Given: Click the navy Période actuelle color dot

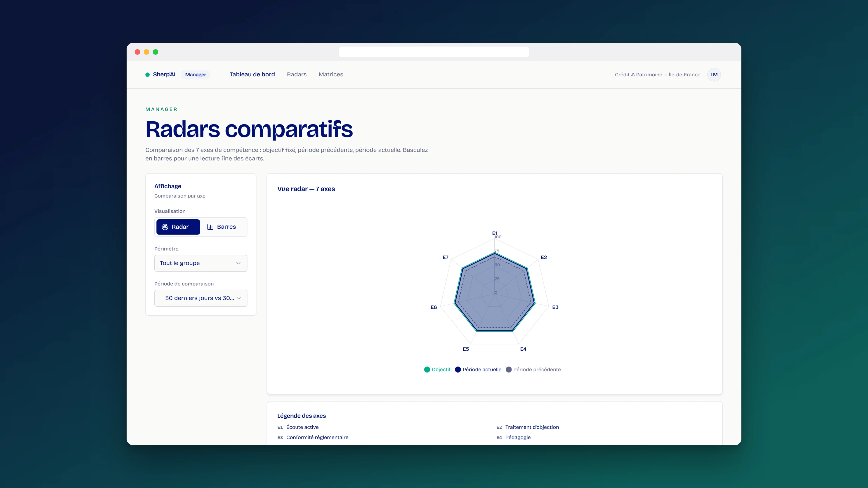Looking at the screenshot, I should [458, 369].
